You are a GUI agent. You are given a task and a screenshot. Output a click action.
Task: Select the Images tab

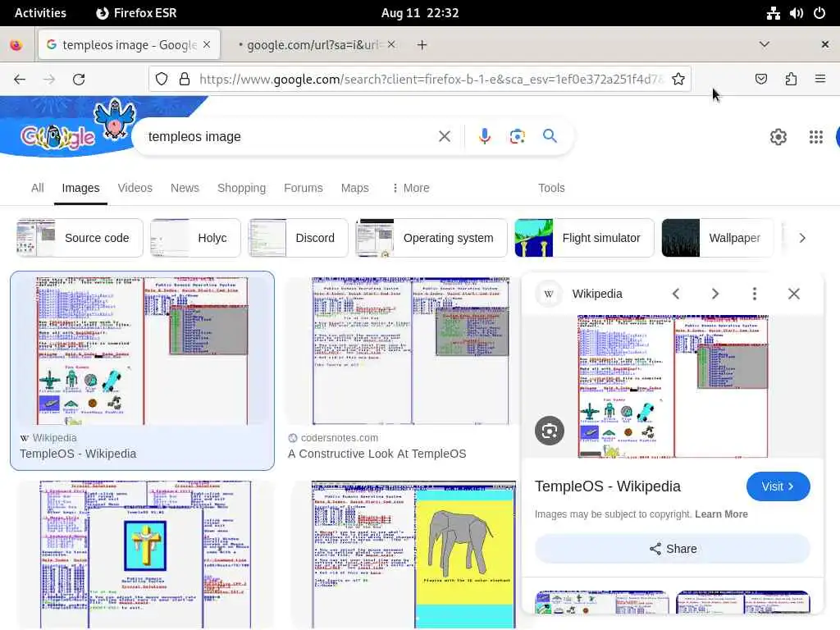coord(81,188)
